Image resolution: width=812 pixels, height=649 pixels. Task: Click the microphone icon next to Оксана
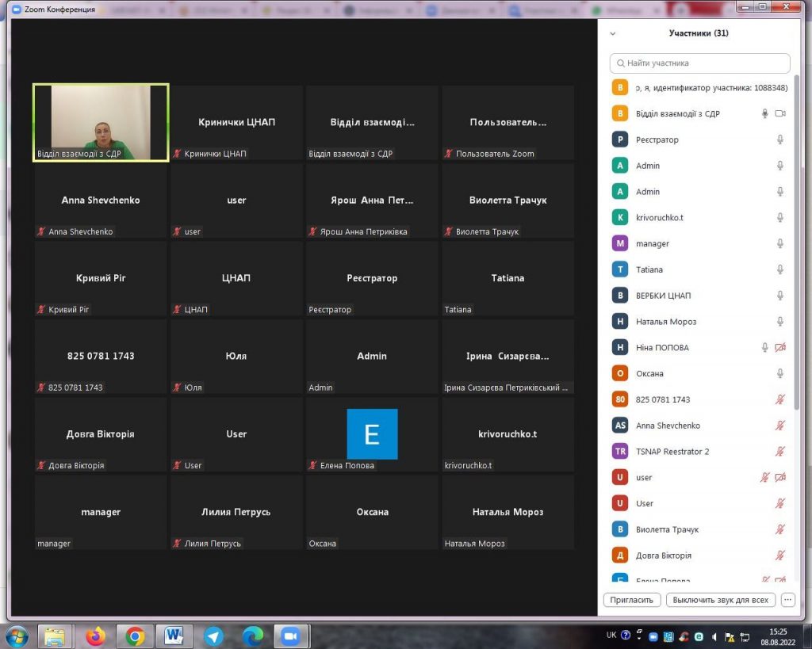[780, 373]
